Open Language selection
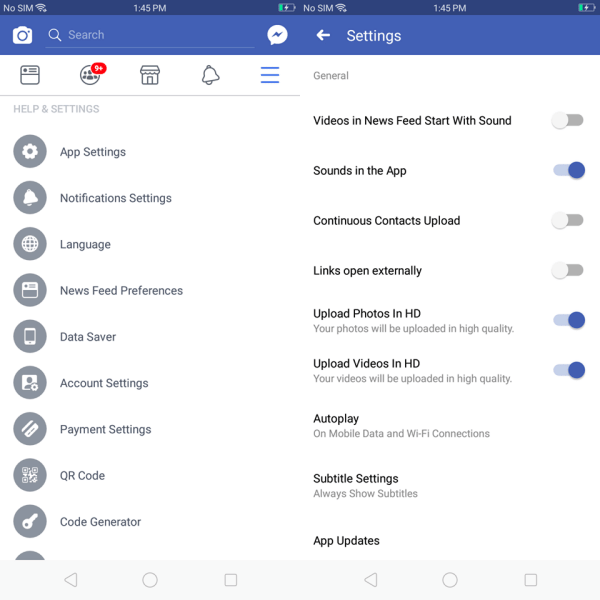This screenshot has width=600, height=600. click(x=85, y=244)
